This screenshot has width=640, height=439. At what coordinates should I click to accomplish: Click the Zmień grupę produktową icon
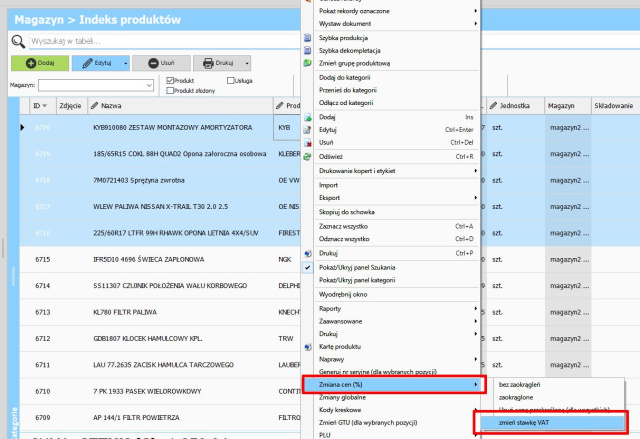pos(308,63)
